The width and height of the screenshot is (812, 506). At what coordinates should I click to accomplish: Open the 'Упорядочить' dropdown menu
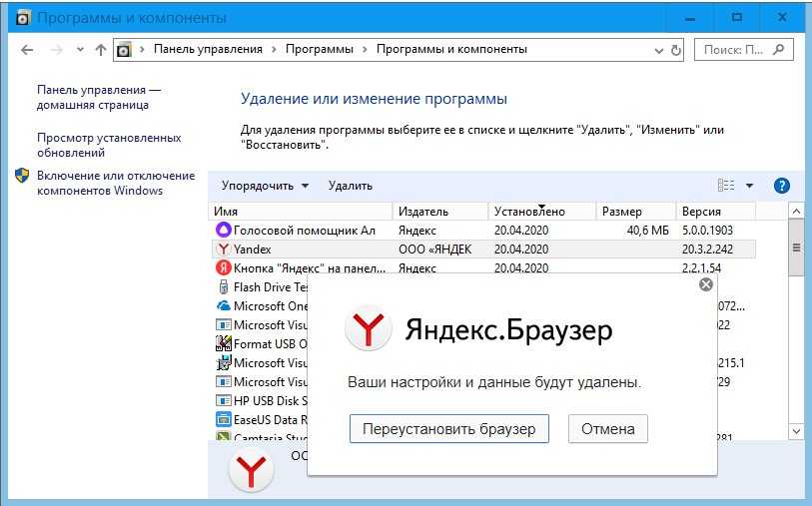(x=265, y=186)
